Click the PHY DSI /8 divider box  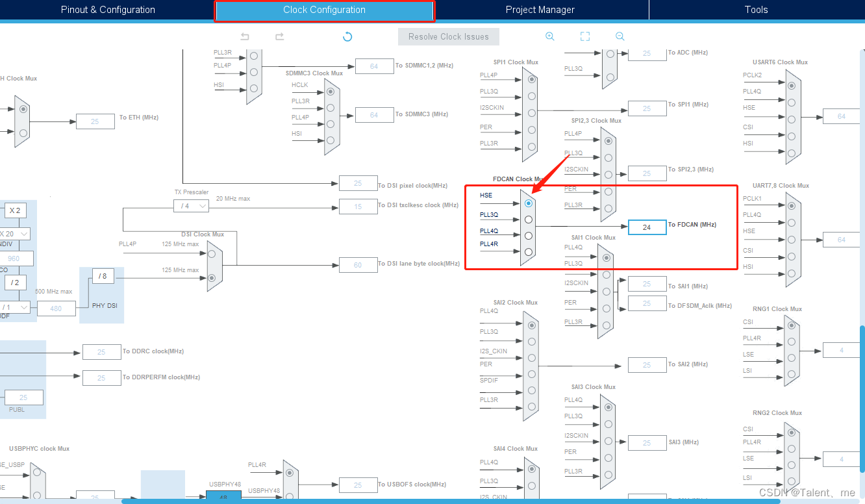tap(103, 276)
